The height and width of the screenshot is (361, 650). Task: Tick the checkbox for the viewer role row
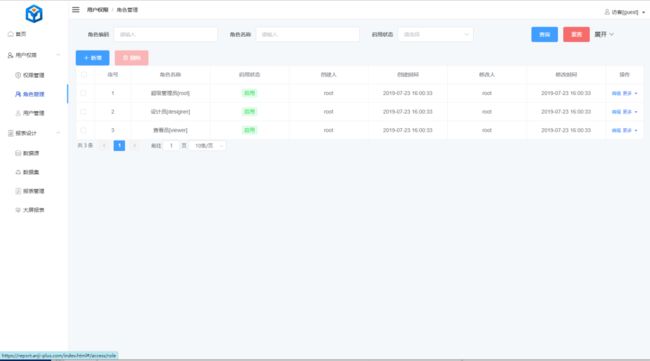pos(84,130)
